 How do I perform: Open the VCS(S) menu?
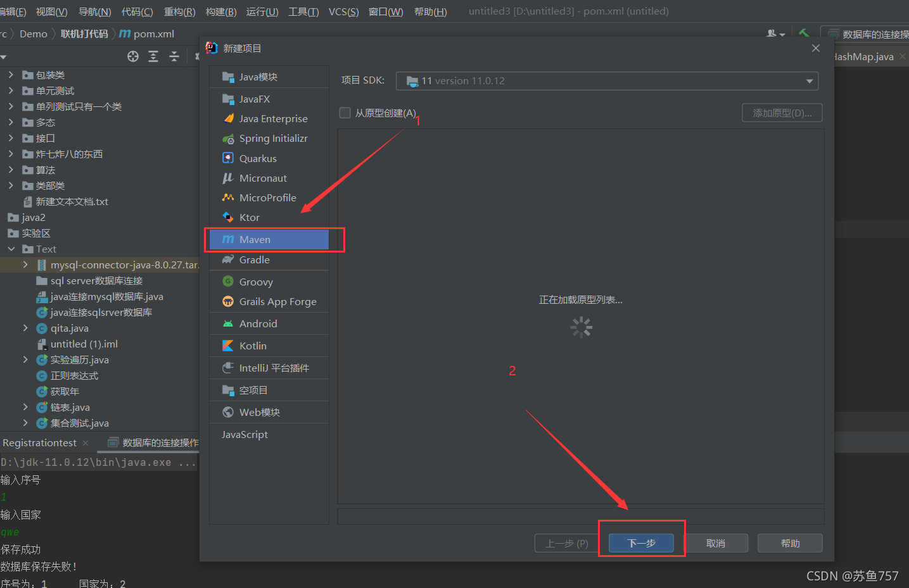(x=343, y=11)
